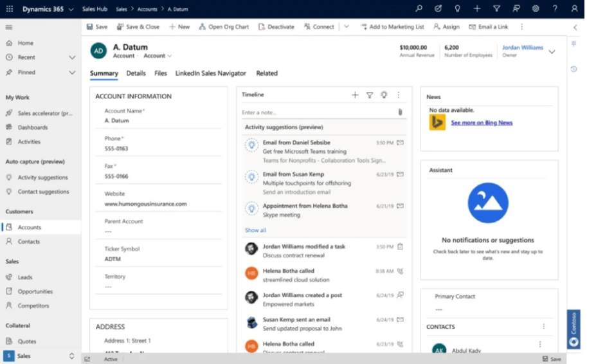Viewport: 596px width, 364px height.
Task: Open advanced find funnel icon in top bar
Action: [496, 8]
